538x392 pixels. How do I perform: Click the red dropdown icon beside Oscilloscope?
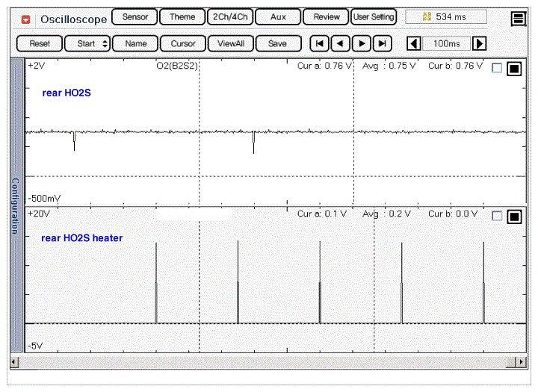point(27,19)
